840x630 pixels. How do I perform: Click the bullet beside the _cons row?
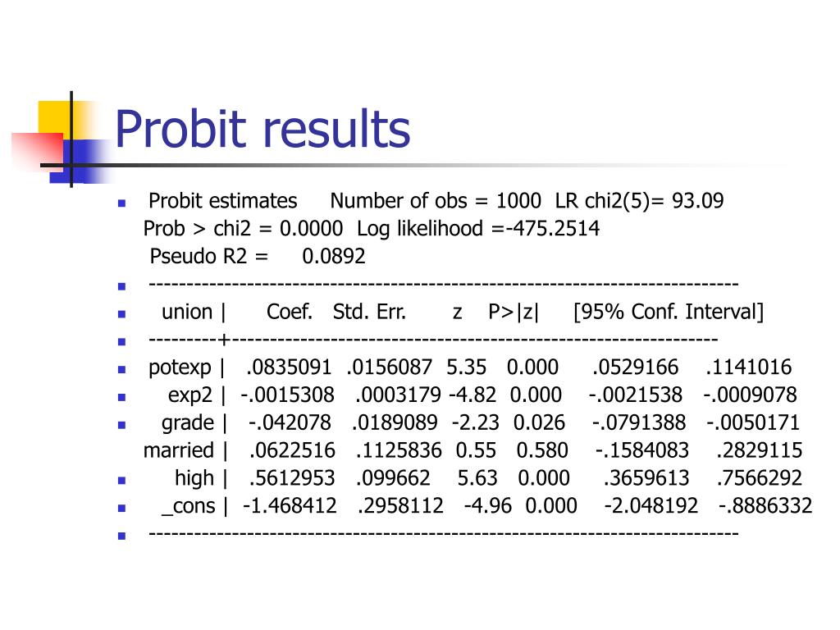[121, 509]
